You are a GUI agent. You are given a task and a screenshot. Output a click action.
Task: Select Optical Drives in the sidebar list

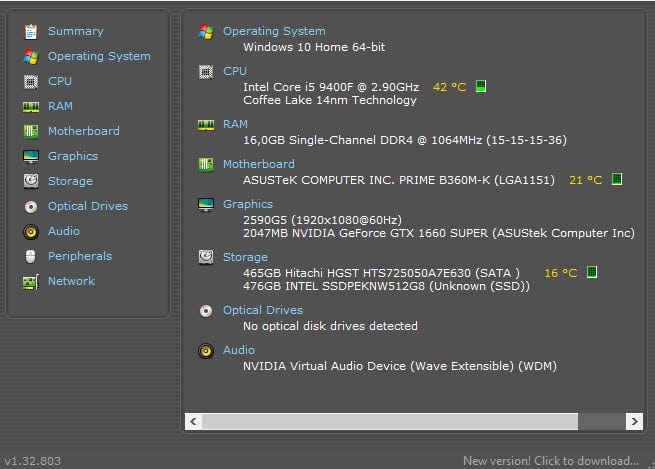tap(88, 206)
